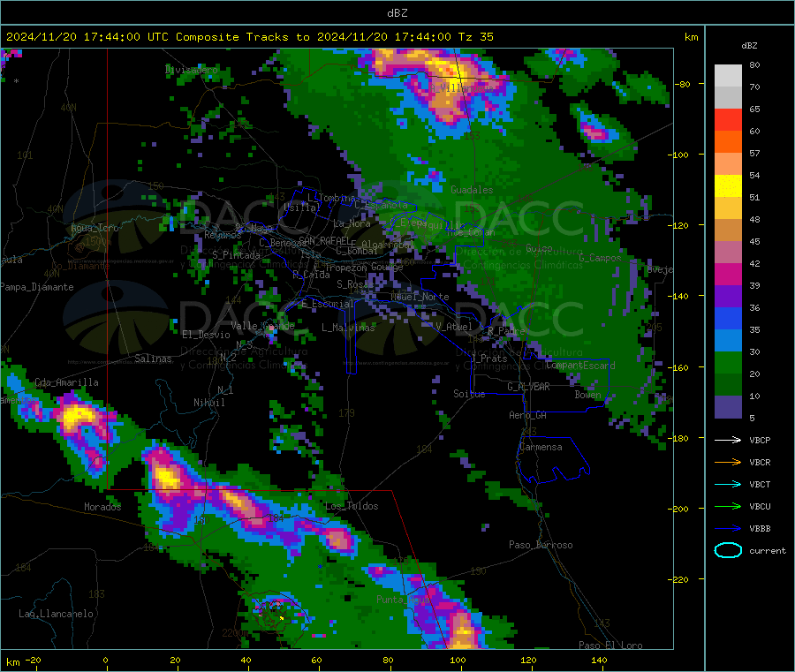Click the 'G_Campos' map label

(600, 258)
